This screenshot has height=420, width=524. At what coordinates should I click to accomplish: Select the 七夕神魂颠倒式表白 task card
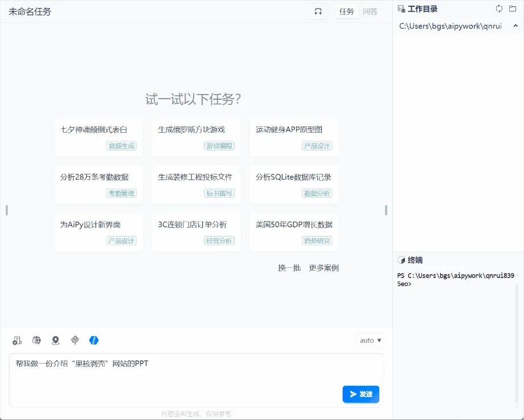tap(99, 137)
